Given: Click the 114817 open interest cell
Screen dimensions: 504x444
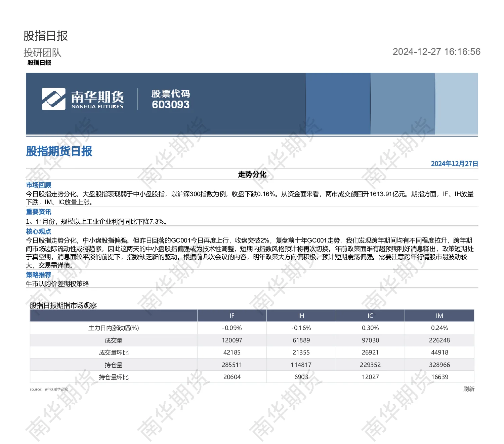Looking at the screenshot, I should pos(301,365).
